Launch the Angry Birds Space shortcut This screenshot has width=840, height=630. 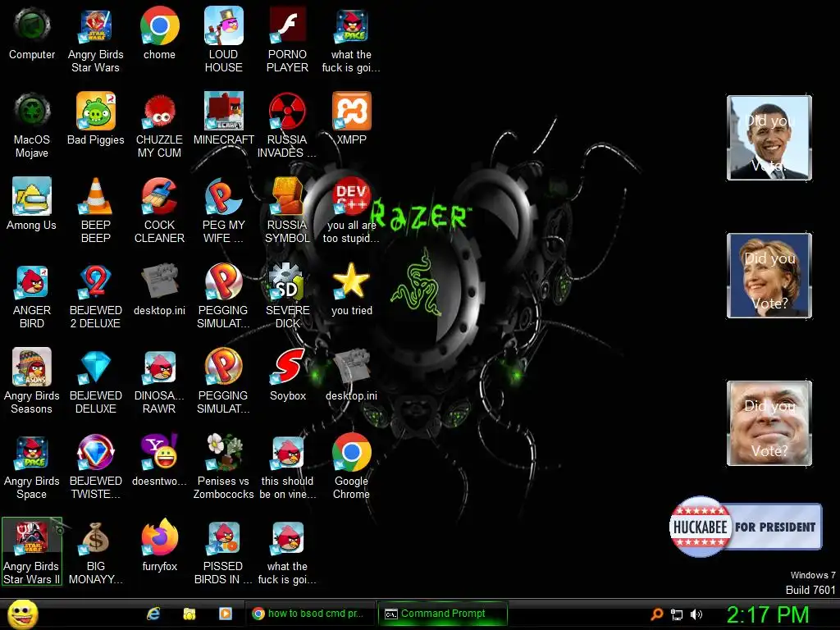click(x=32, y=467)
